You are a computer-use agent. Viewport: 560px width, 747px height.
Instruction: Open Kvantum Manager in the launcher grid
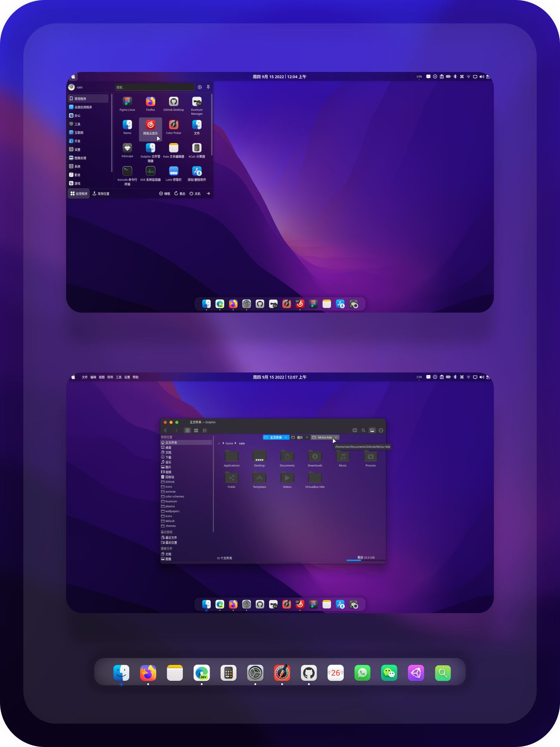197,105
